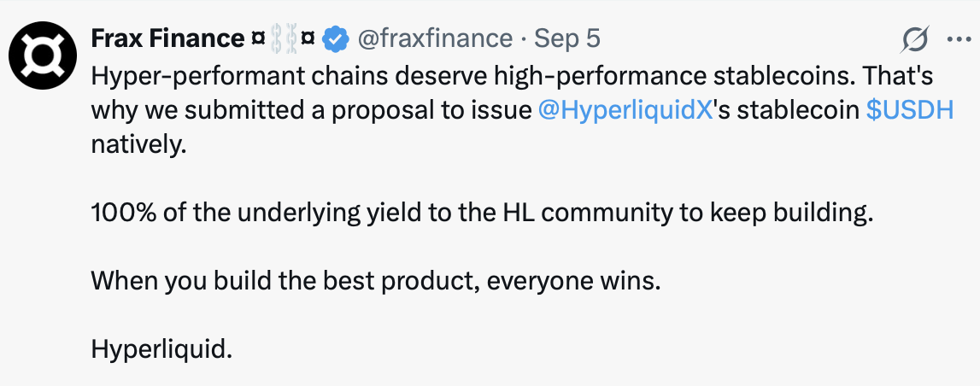Click the blue verified checkmark badge
Viewport: 980px width, 386px height.
tap(336, 38)
